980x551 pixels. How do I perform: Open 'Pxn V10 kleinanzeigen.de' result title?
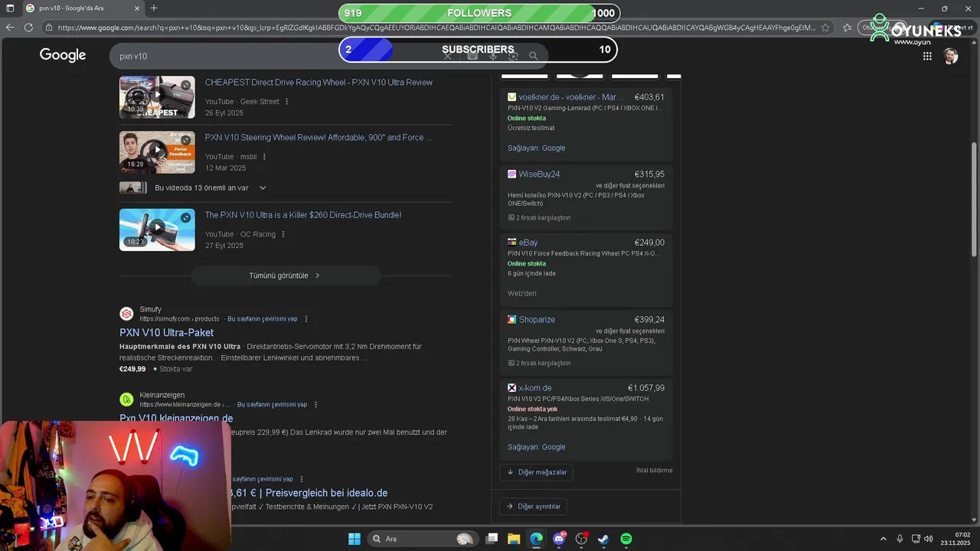pos(176,419)
